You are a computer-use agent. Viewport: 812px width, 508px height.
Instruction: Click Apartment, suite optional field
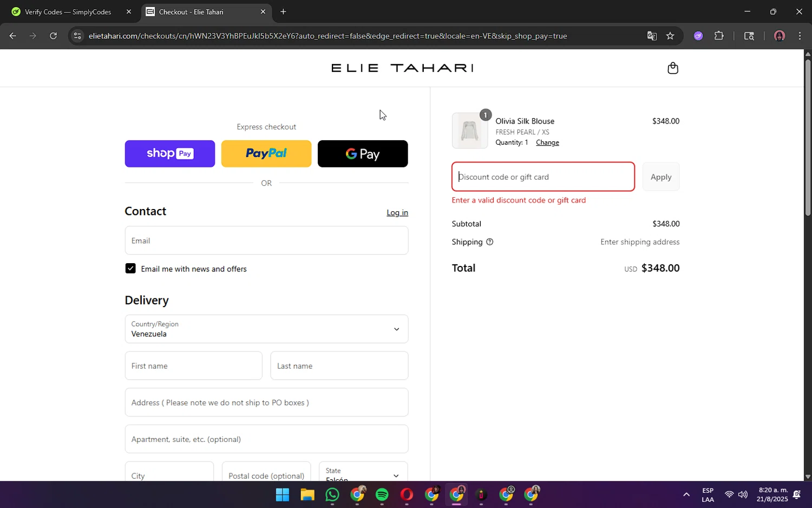click(266, 439)
